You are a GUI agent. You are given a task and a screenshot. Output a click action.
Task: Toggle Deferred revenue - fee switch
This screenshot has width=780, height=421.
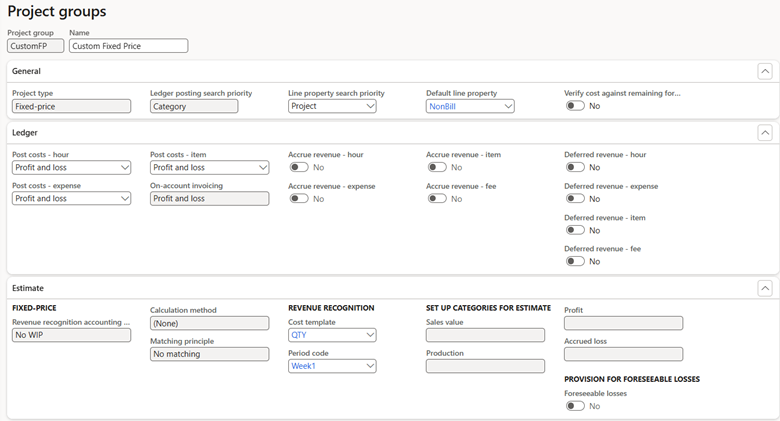tap(575, 261)
